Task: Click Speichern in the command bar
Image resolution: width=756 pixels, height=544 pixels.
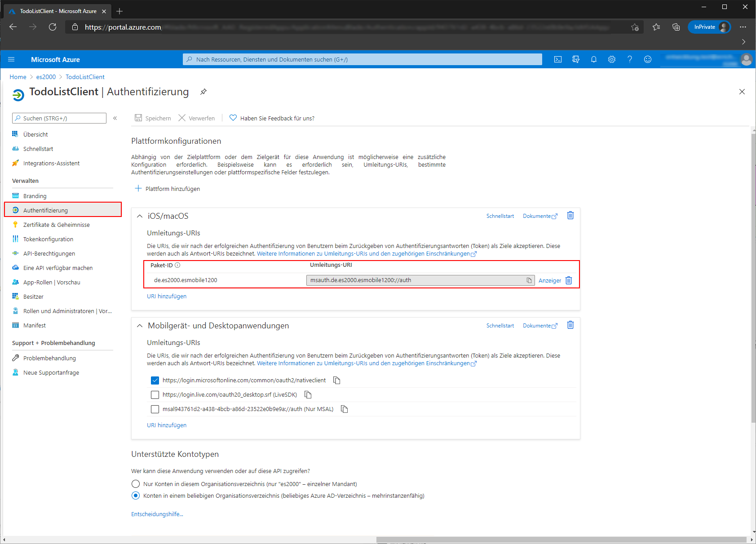Action: click(x=153, y=118)
